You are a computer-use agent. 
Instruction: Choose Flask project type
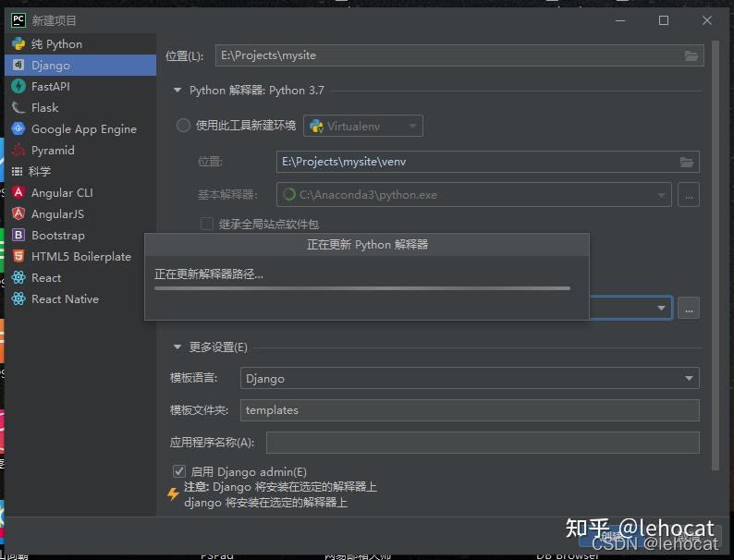pyautogui.click(x=80, y=107)
